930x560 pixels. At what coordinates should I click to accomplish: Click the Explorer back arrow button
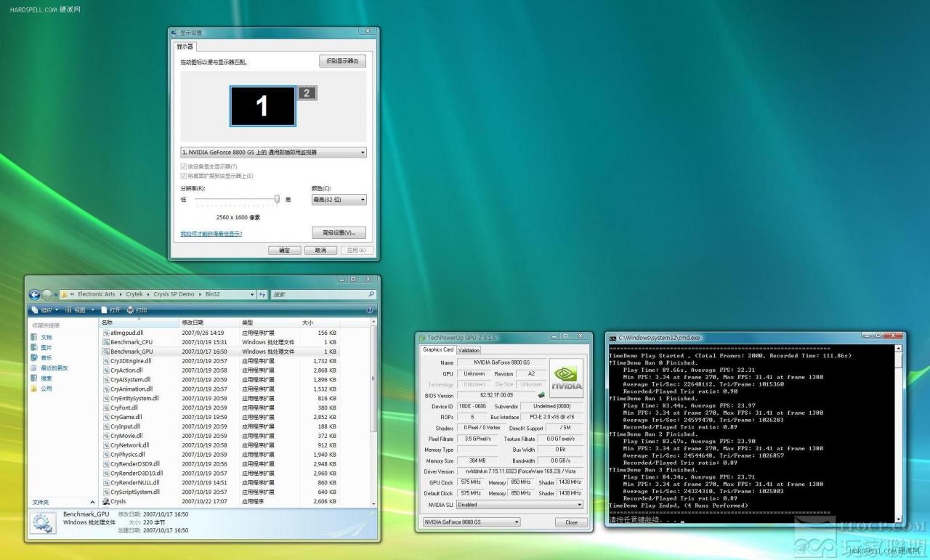[34, 294]
